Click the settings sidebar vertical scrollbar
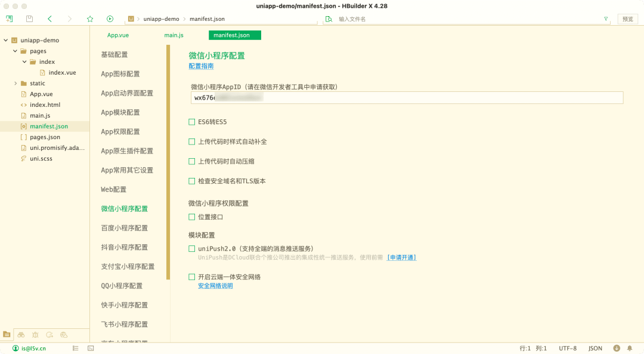644x354 pixels. 168,162
